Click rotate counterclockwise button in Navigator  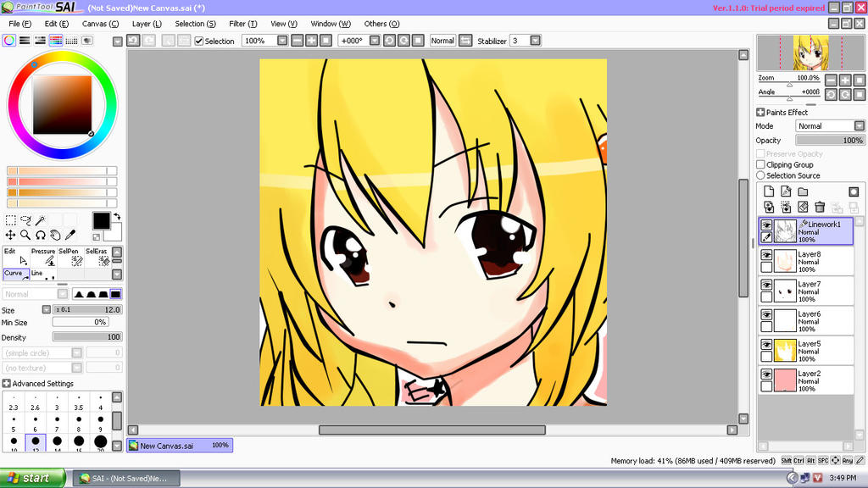tap(831, 95)
